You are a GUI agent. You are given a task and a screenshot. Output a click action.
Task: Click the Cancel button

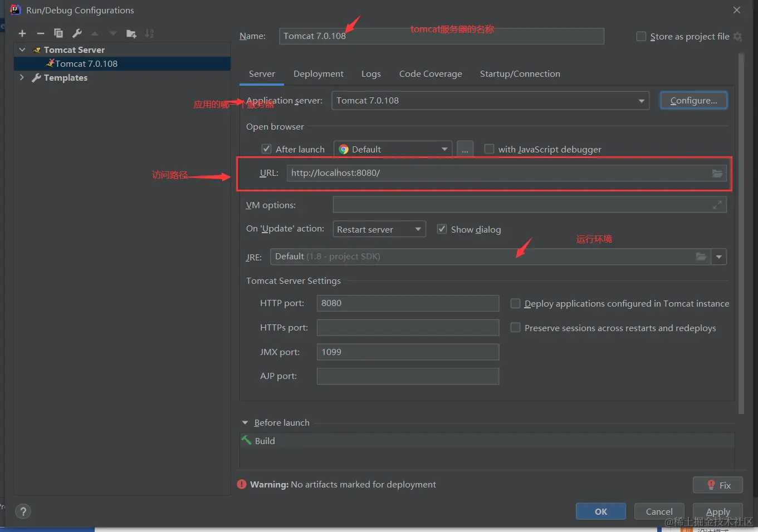tap(659, 511)
